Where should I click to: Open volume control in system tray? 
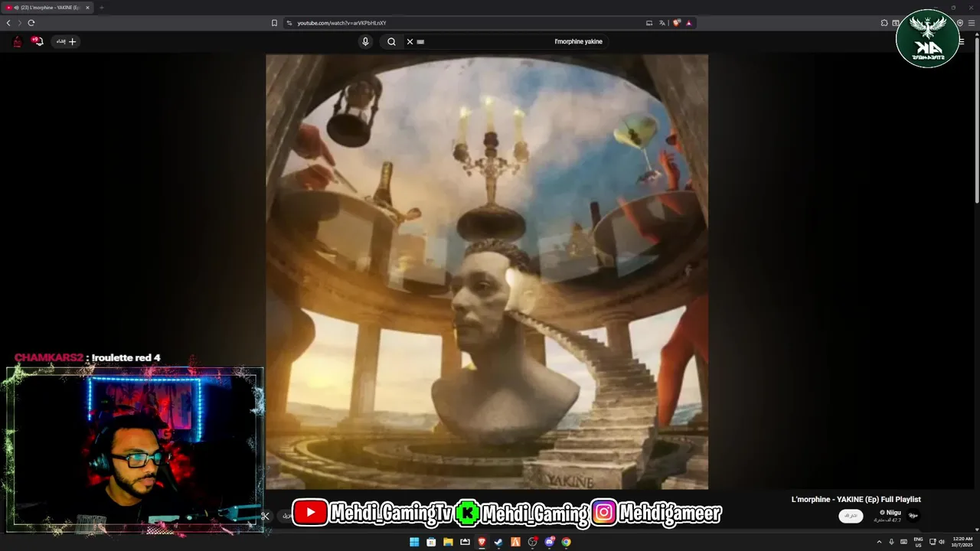point(942,542)
